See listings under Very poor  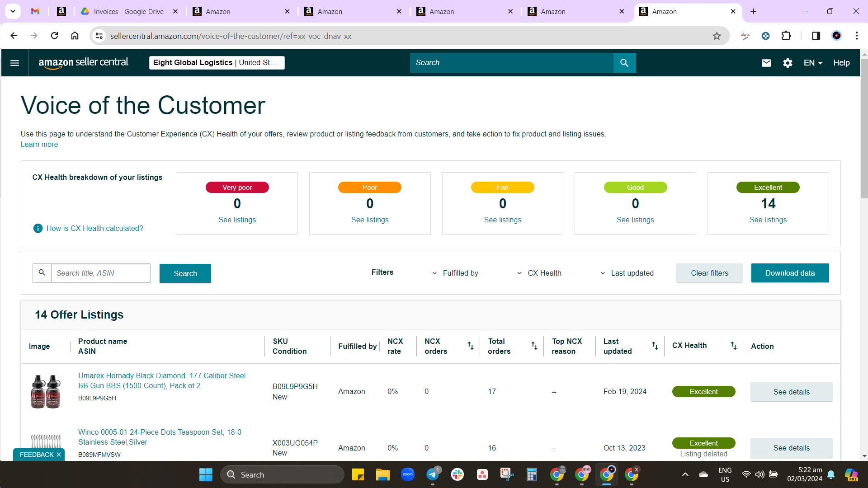[x=237, y=220]
